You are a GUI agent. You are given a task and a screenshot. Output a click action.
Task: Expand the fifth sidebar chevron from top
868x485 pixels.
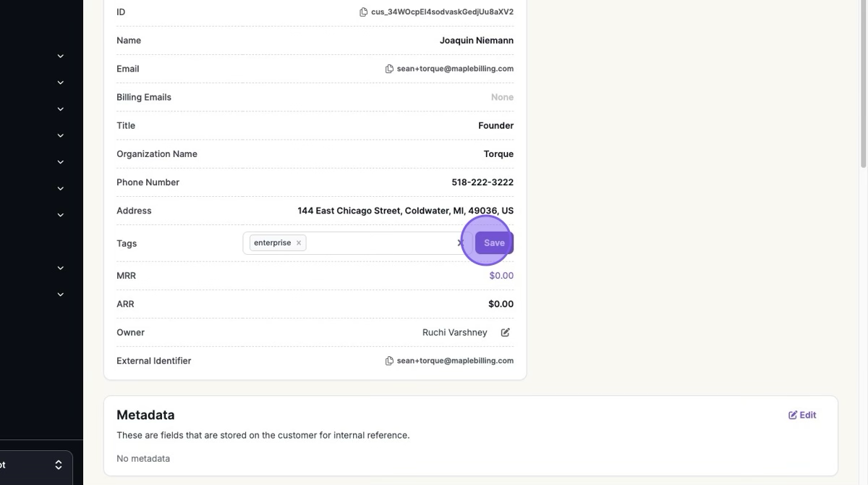61,162
